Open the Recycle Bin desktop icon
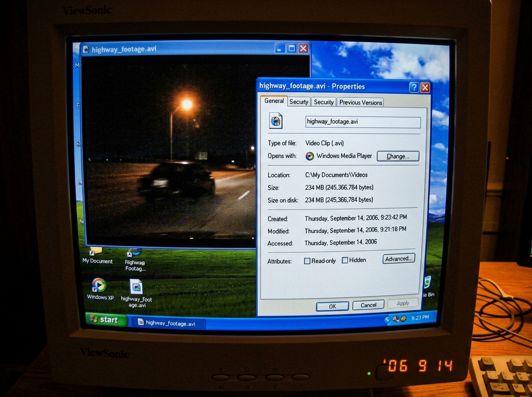The height and width of the screenshot is (397, 532). point(427,286)
